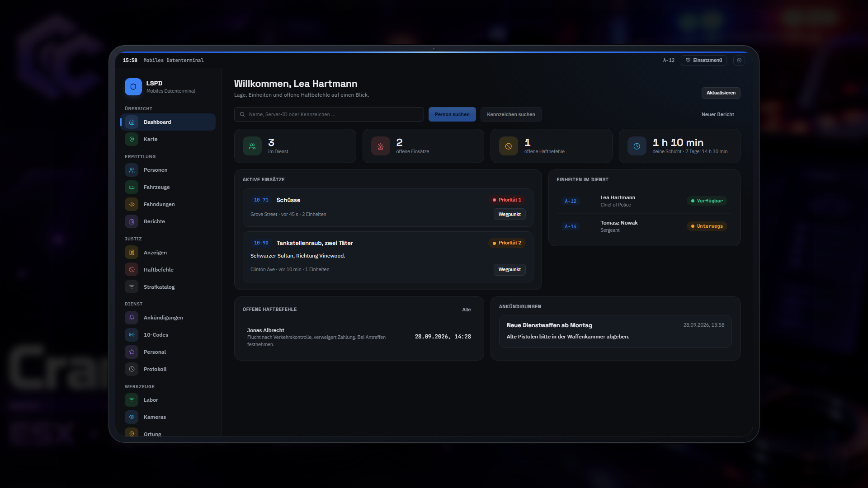Open Ankündigungen via its bell icon

(132, 318)
